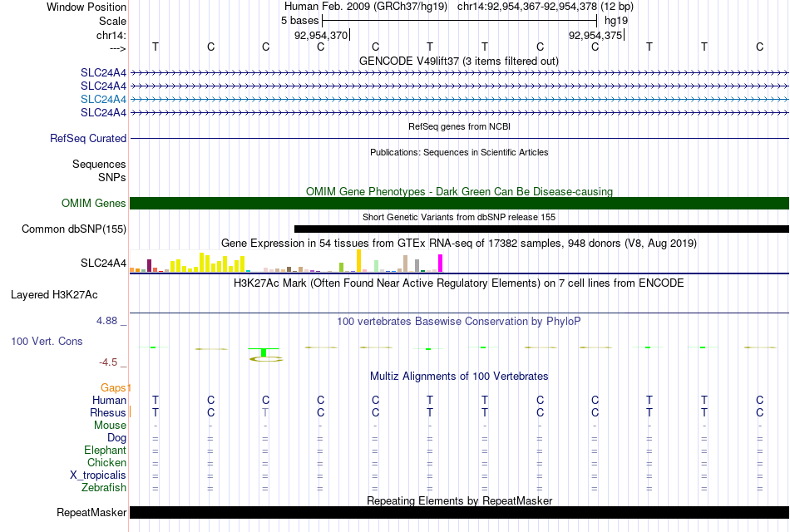Click Short Genetic Variants from dbSNP title

click(x=459, y=217)
